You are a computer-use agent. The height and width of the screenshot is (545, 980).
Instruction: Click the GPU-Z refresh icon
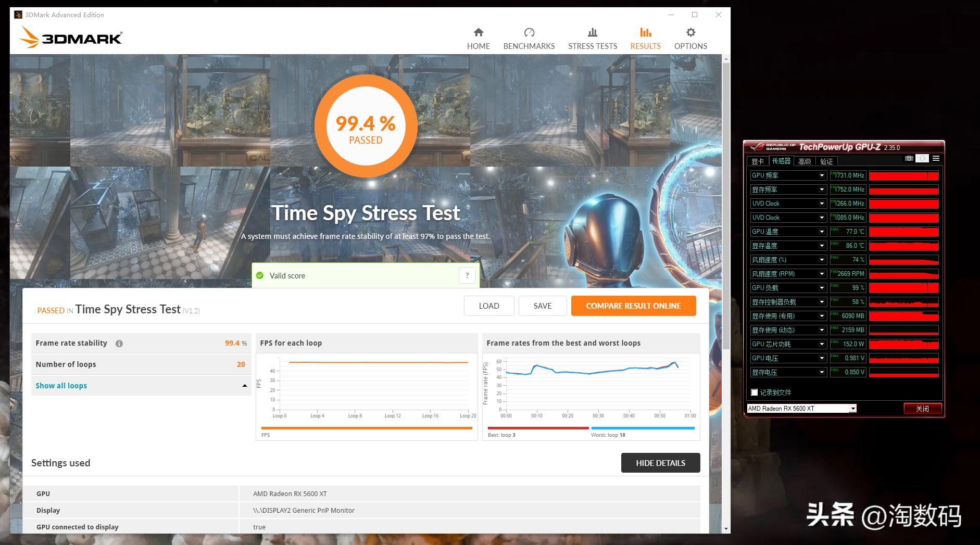(922, 158)
